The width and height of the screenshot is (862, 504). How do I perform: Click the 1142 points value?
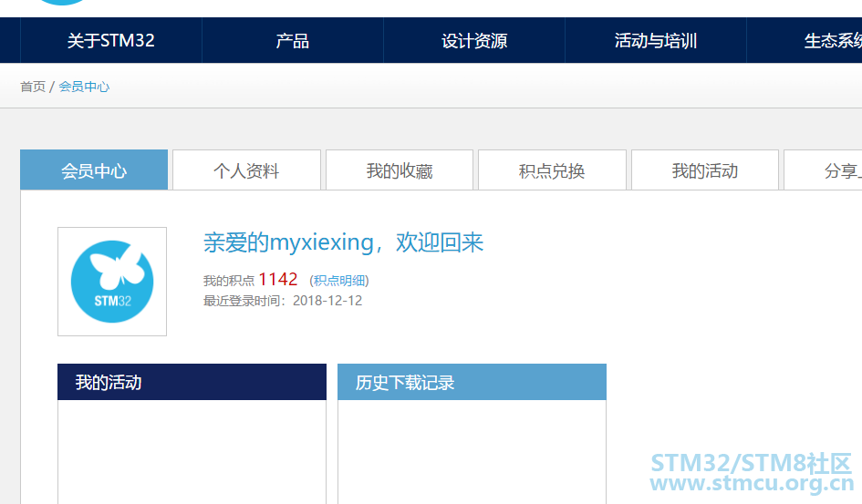[x=277, y=280]
